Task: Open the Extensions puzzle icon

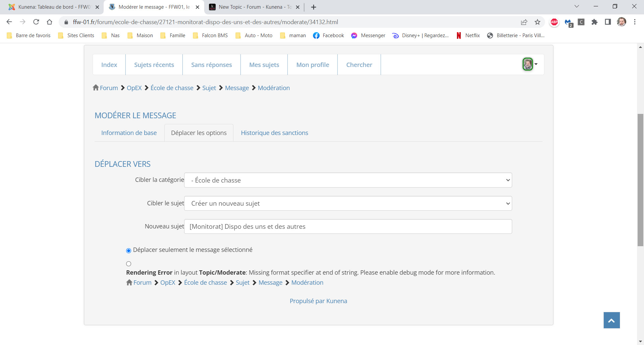Action: 594,22
